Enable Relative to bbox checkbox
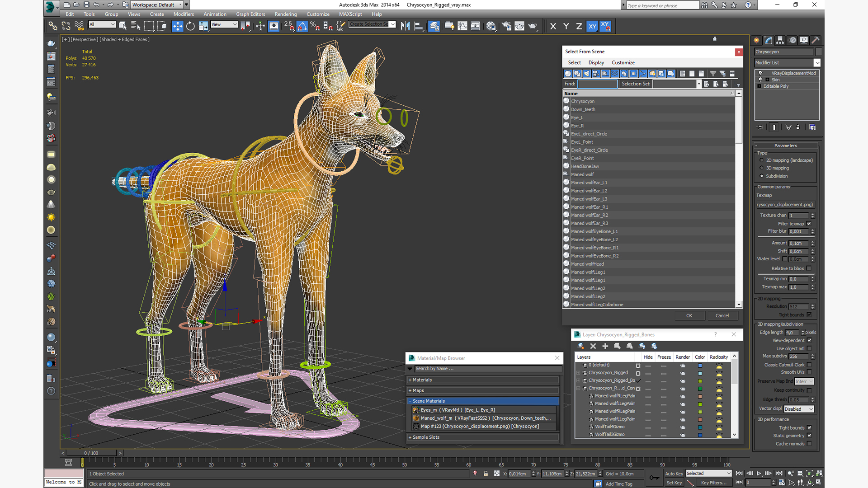The image size is (868, 488). tap(809, 268)
